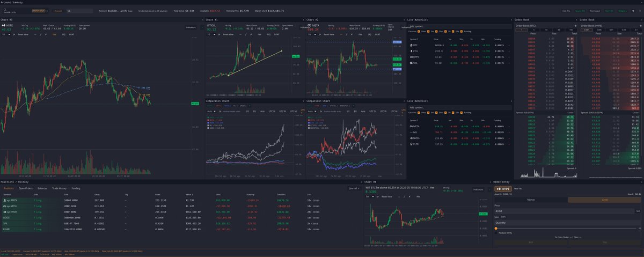The height and width of the screenshot is (257, 644).
Task: Select trend line tool in Chart #0 toolbar
Action: [x=404, y=196]
